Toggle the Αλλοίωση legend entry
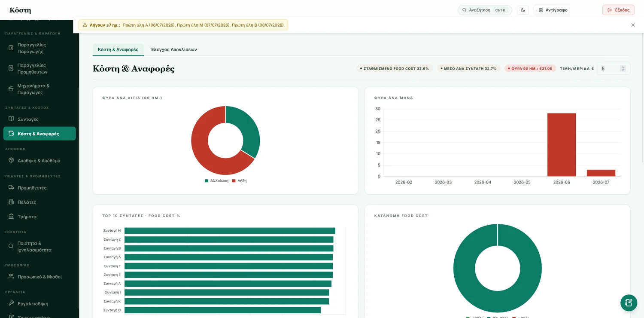The image size is (644, 318). point(216,181)
